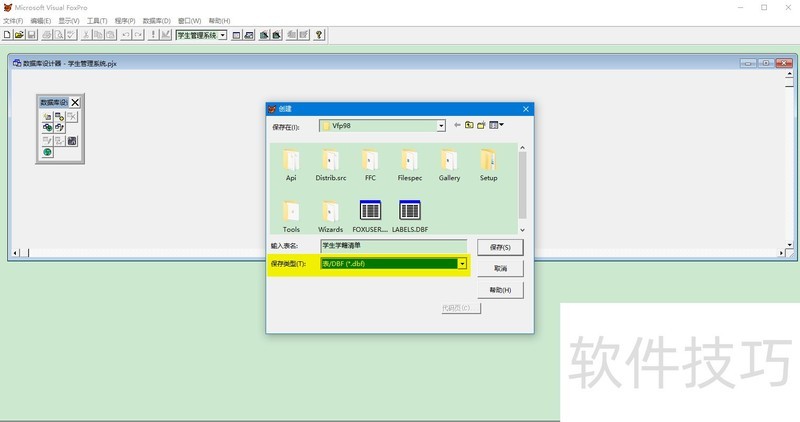Expand the 保存在 Vfp98 folder dropdown
The height and width of the screenshot is (422, 800).
(440, 126)
